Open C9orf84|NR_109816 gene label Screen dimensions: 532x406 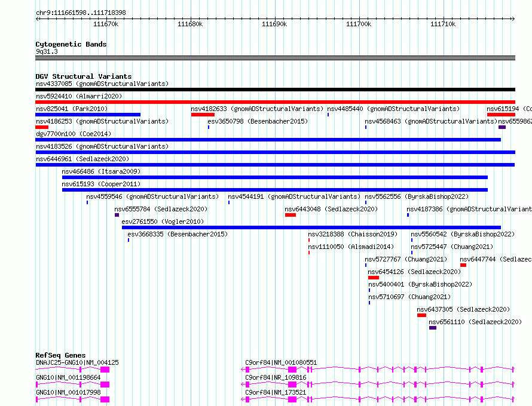click(x=276, y=377)
